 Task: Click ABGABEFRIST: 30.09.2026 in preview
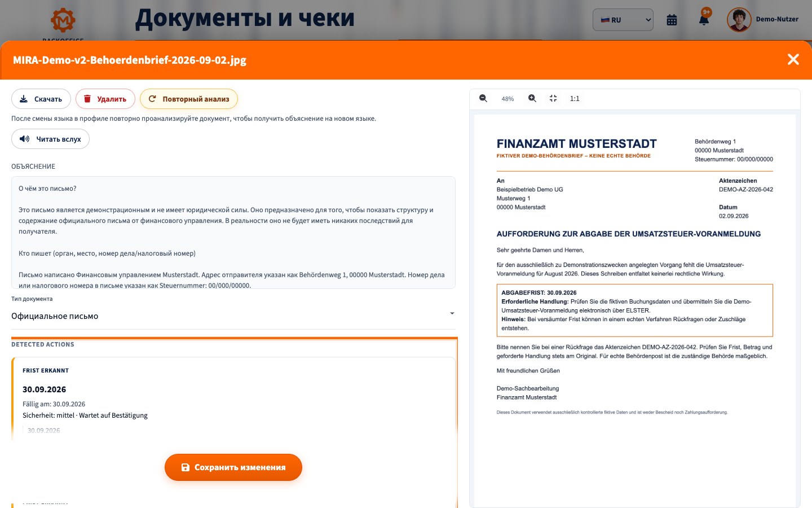tap(539, 293)
